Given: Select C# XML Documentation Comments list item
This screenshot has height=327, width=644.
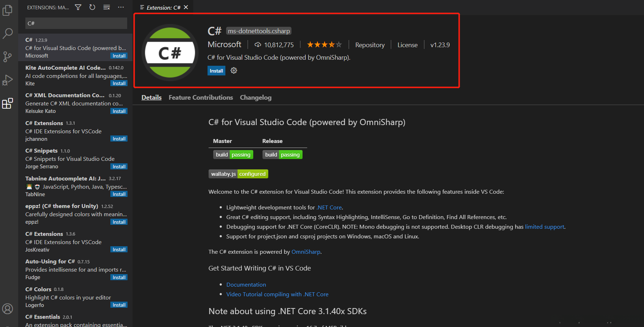Looking at the screenshot, I should tap(75, 103).
